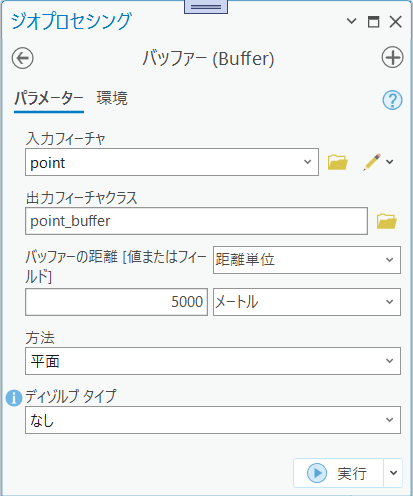Expand the 実行 button's dropdown arrow
This screenshot has height=496, width=413.
(x=393, y=473)
